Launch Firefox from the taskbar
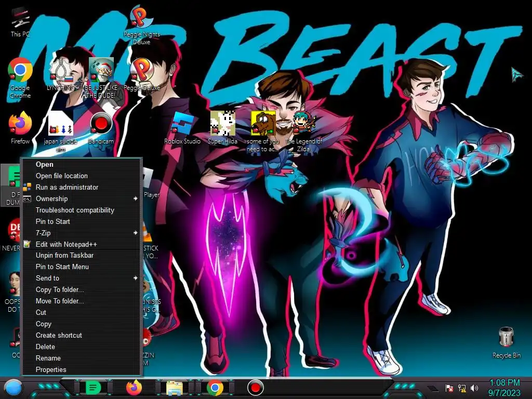This screenshot has width=532, height=399. (134, 388)
